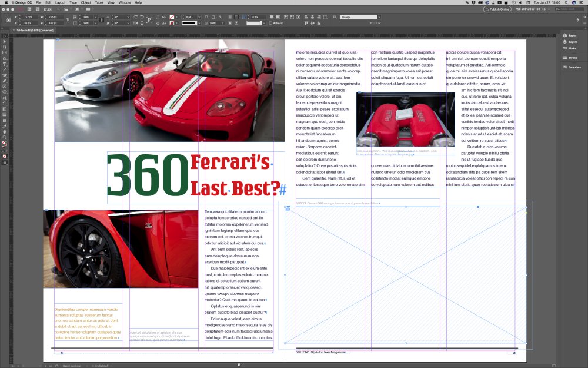This screenshot has width=588, height=368.
Task: Select the Zoom tool magnifier
Action: point(5,137)
